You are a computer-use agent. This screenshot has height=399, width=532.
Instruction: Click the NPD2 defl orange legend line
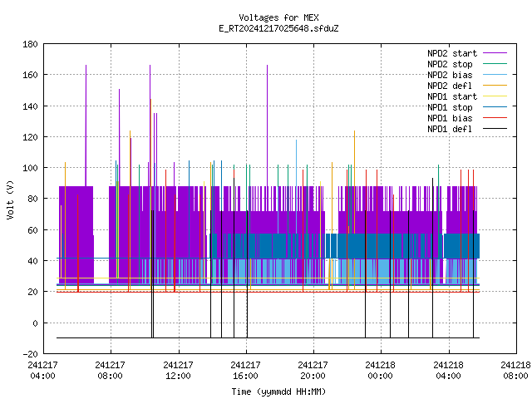[x=495, y=86]
